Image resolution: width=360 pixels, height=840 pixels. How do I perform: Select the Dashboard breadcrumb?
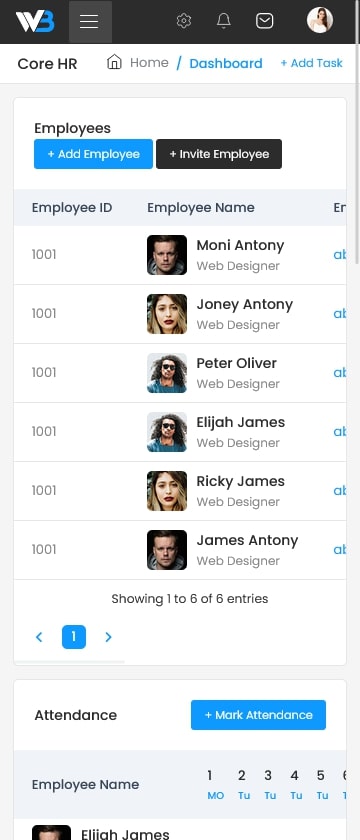tap(226, 63)
